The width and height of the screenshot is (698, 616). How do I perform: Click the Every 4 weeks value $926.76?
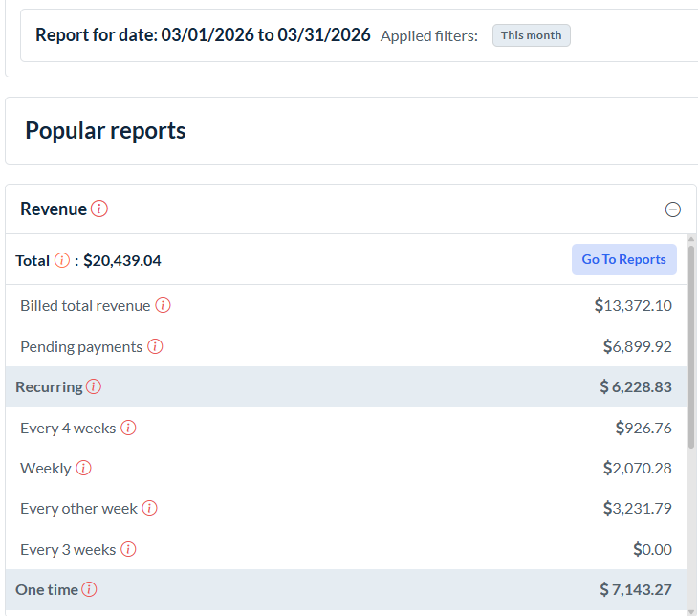[x=643, y=428]
